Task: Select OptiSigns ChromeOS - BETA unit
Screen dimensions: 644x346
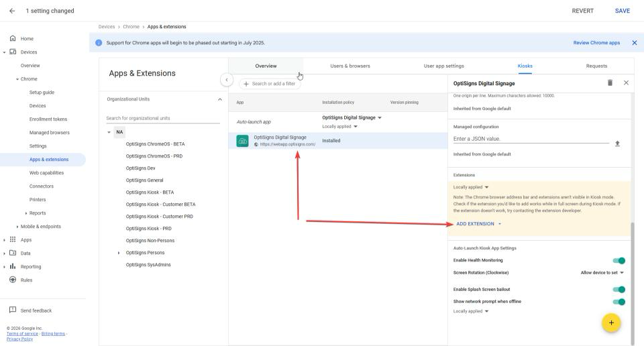Action: (x=155, y=144)
